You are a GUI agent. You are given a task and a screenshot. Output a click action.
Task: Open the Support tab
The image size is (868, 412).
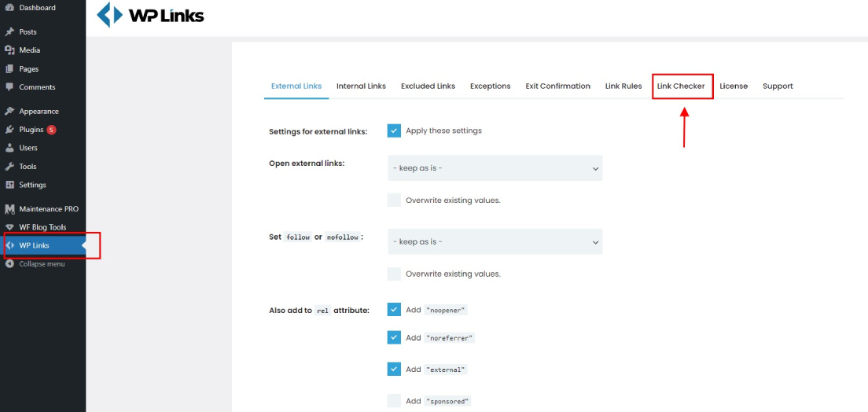click(778, 86)
